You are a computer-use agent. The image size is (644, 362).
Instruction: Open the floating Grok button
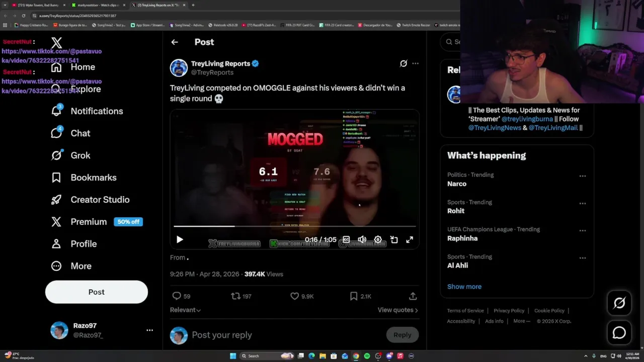click(x=619, y=303)
